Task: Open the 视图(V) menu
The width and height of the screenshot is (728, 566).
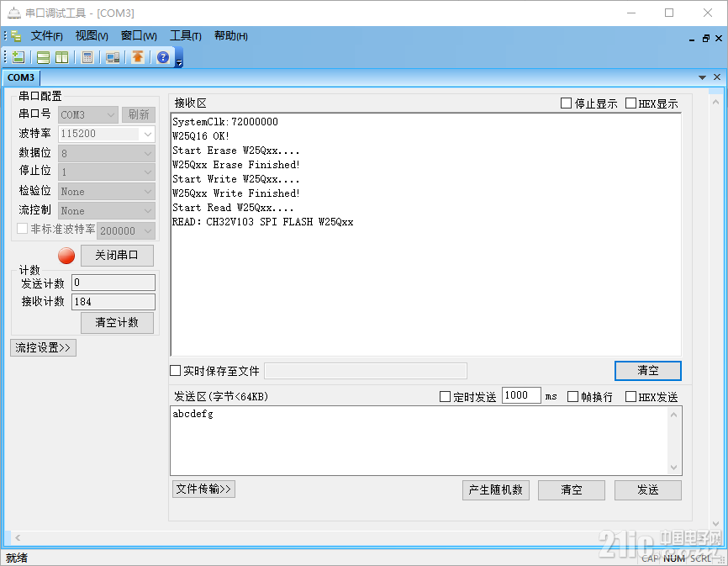Action: click(92, 36)
